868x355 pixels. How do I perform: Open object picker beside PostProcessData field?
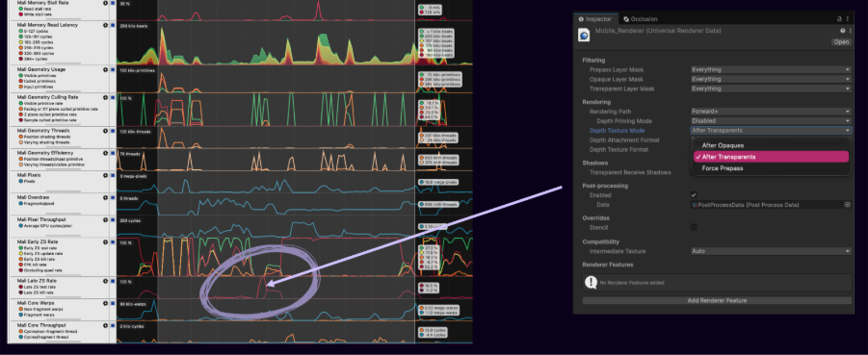847,205
